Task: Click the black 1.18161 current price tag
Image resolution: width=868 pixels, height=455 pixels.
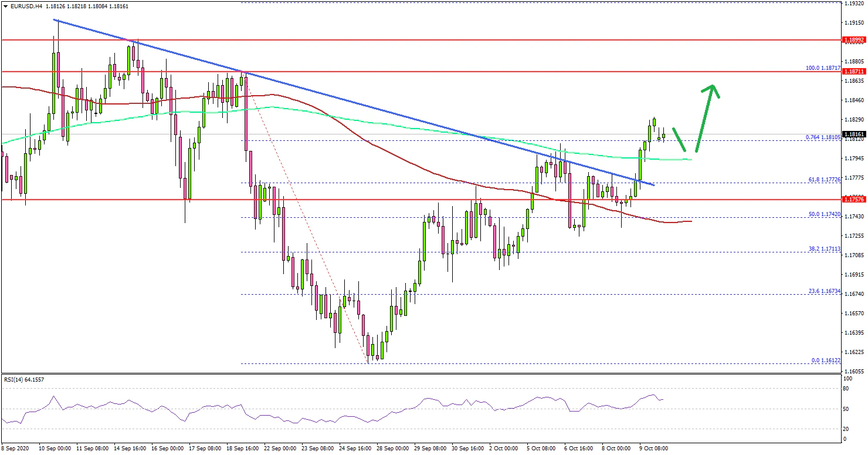Action: click(854, 134)
